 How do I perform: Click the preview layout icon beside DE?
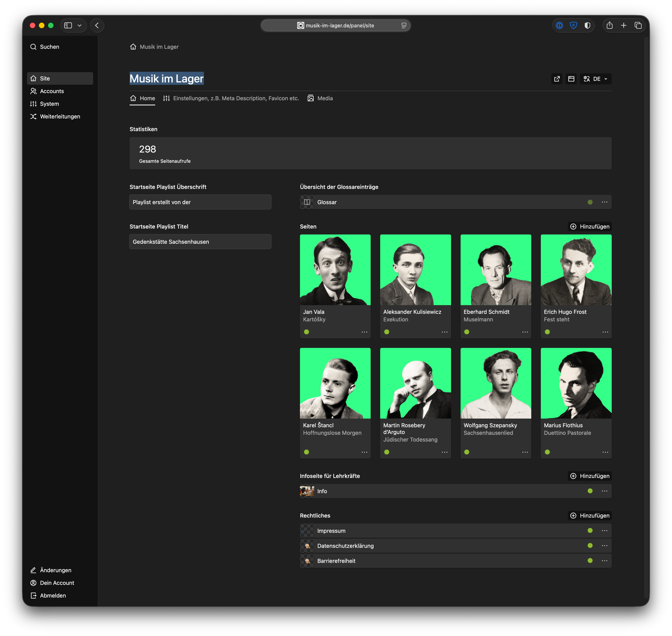coord(571,79)
